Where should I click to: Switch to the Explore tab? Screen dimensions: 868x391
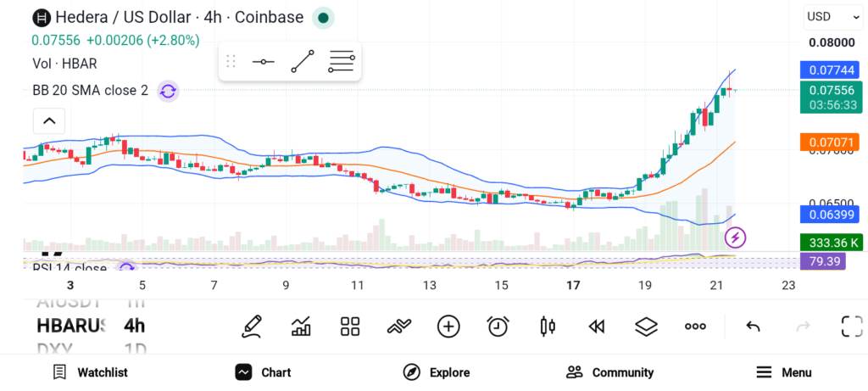pyautogui.click(x=437, y=372)
